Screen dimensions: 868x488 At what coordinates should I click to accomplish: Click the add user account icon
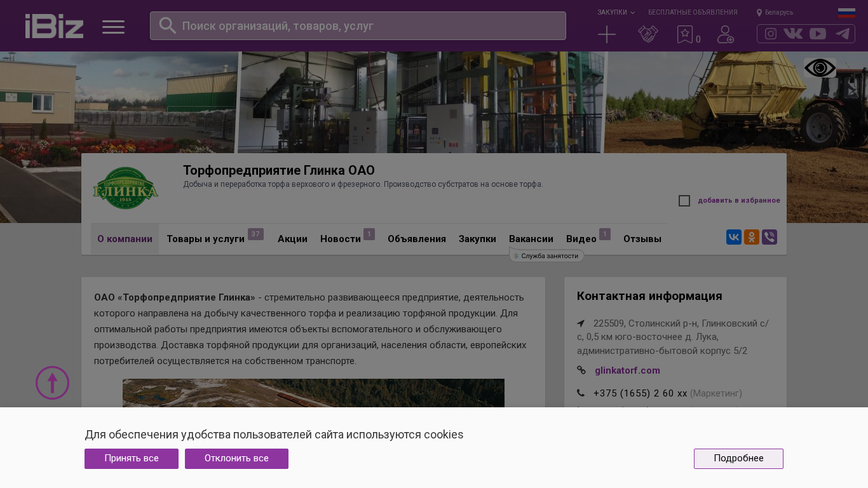tap(726, 34)
